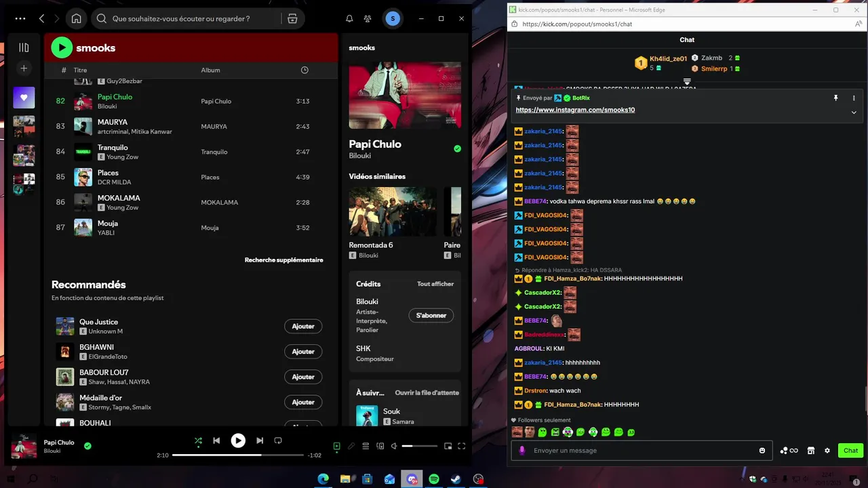Select the Papi Chulo track row title
The image size is (868, 488).
pos(115,97)
